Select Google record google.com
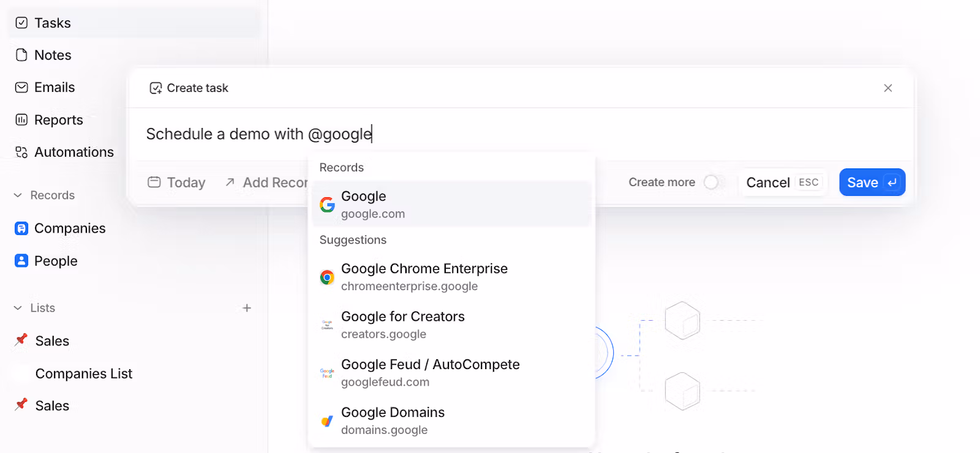Image resolution: width=980 pixels, height=453 pixels. pos(451,204)
